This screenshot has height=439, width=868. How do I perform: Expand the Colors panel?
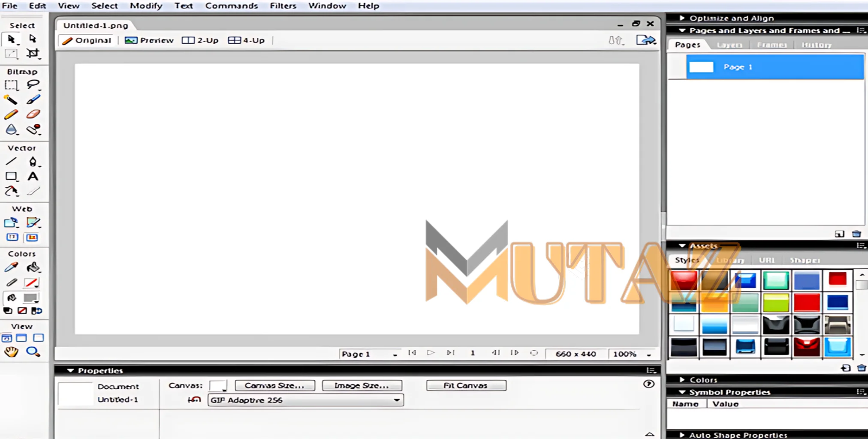coord(682,380)
